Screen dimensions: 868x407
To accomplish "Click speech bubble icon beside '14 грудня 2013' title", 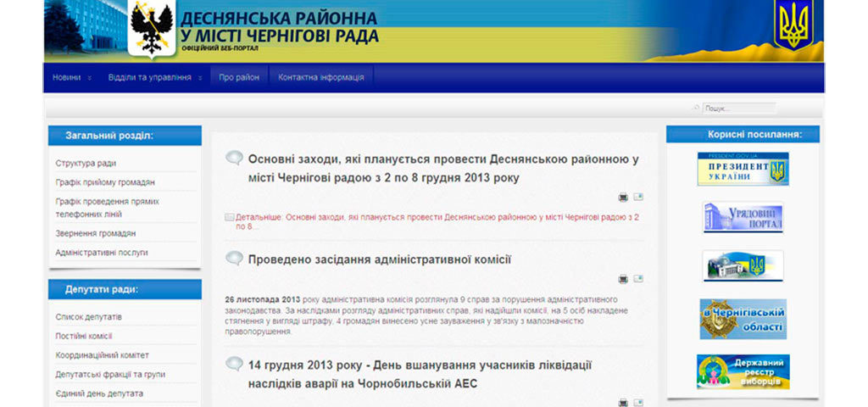I will [234, 364].
